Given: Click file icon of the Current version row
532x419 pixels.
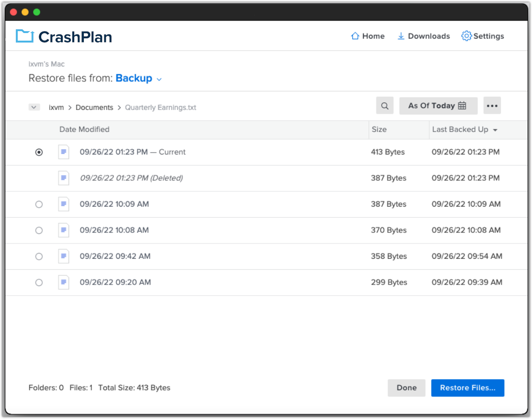Looking at the screenshot, I should point(63,152).
